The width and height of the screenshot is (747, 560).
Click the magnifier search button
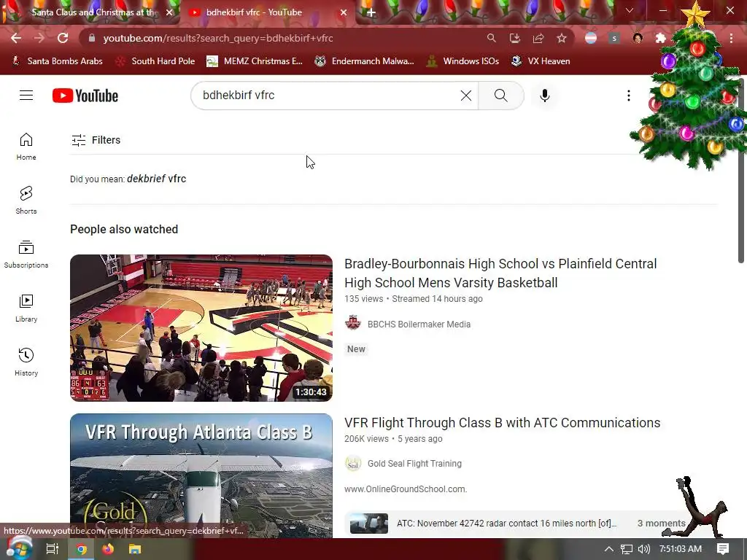(500, 96)
